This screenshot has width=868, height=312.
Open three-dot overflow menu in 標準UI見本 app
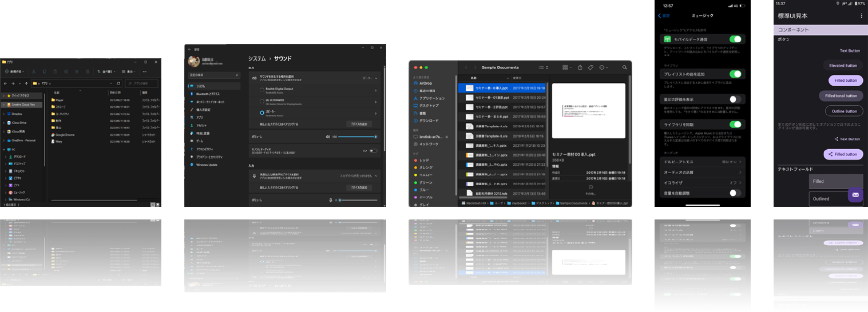[x=862, y=15]
